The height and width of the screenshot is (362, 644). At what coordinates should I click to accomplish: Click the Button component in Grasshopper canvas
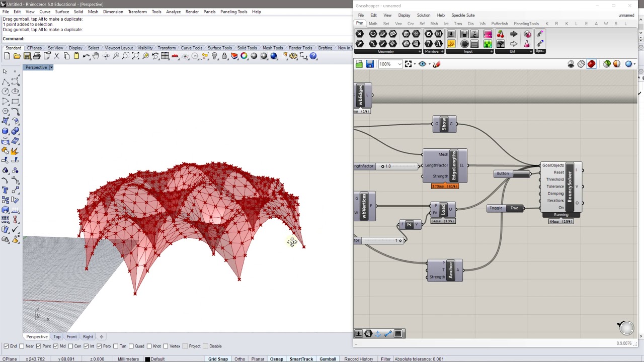click(512, 174)
